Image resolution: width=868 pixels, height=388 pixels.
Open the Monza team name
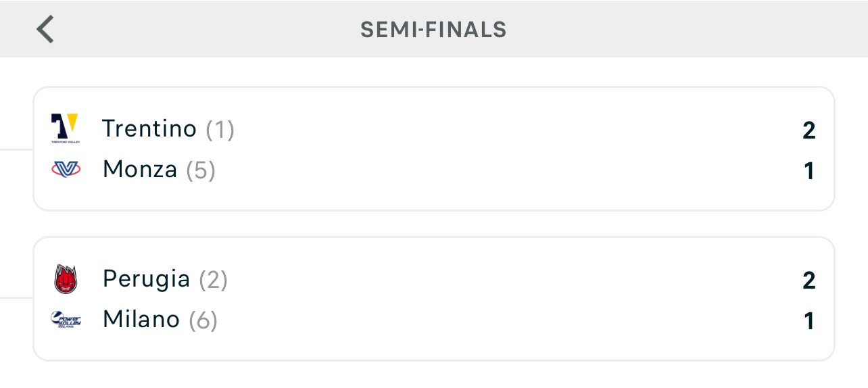(139, 169)
